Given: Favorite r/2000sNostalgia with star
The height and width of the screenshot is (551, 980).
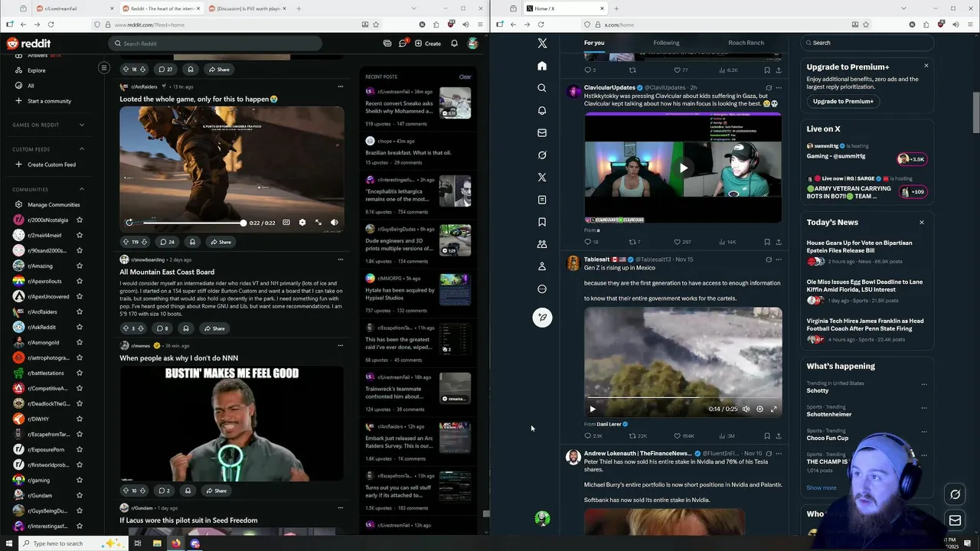Looking at the screenshot, I should pos(79,220).
